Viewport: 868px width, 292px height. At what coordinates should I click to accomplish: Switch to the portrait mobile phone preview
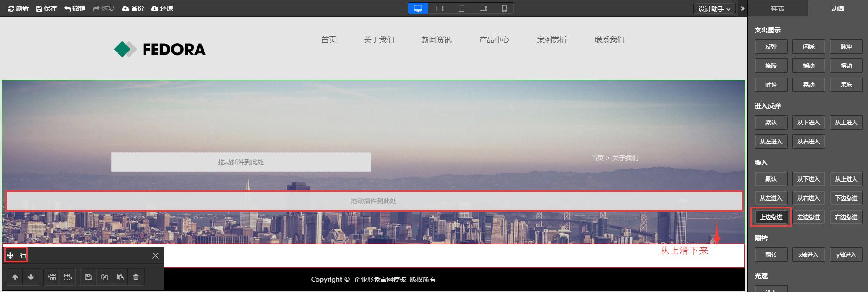[504, 8]
